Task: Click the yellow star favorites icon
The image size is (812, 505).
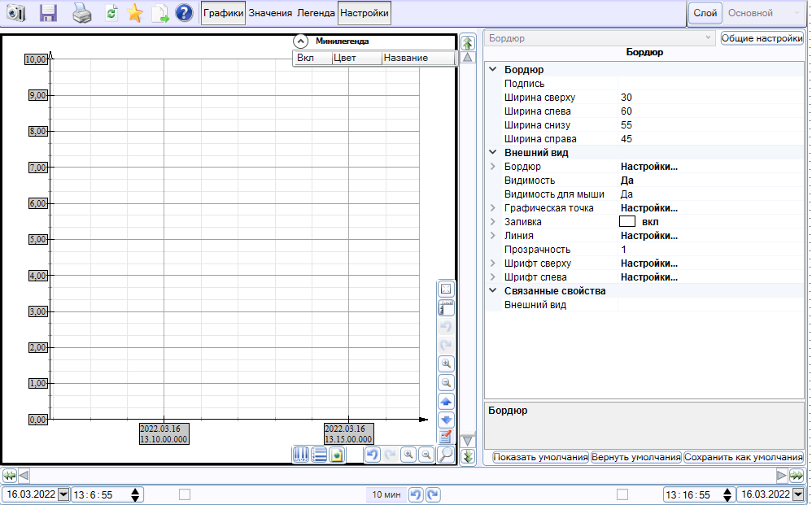Action: [134, 13]
